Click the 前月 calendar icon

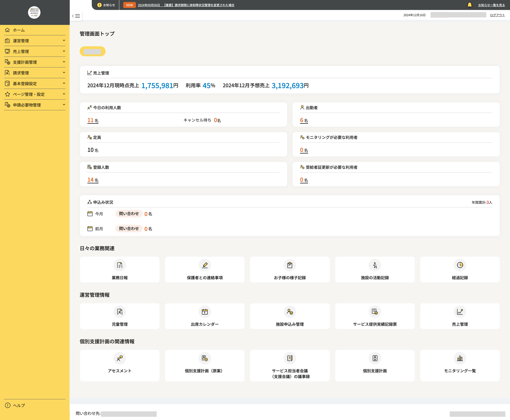pyautogui.click(x=90, y=229)
